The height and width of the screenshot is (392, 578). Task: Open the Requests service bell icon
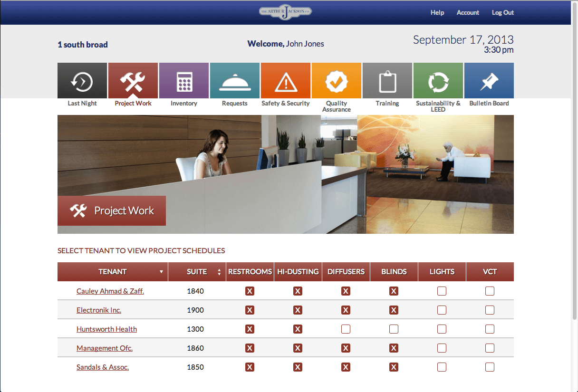point(235,81)
